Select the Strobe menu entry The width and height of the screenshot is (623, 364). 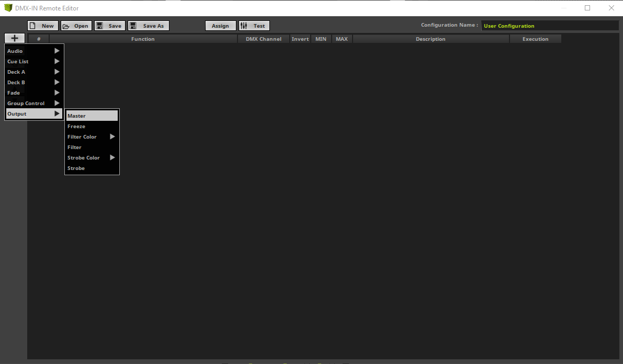92,168
